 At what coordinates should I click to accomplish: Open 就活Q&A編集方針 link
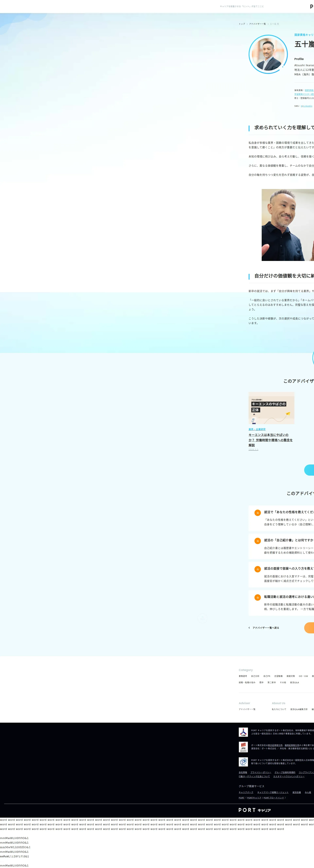click(299, 709)
